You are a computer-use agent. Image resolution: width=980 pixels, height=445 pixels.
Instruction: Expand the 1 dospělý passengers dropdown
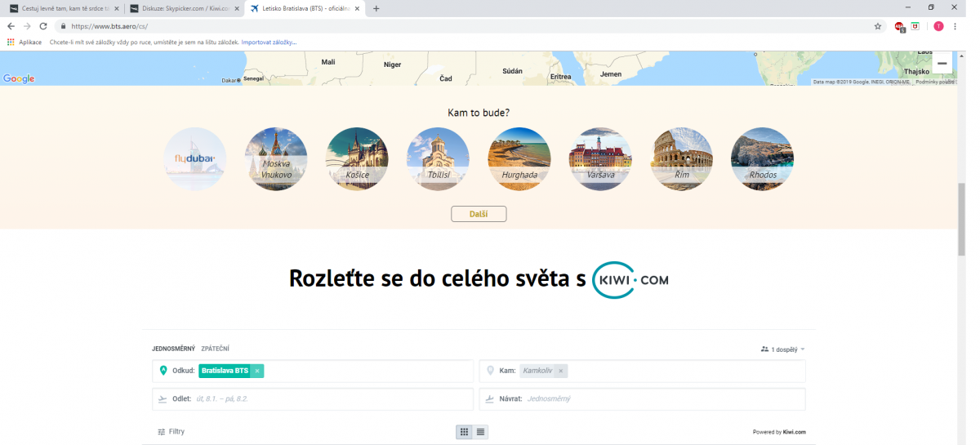(782, 349)
